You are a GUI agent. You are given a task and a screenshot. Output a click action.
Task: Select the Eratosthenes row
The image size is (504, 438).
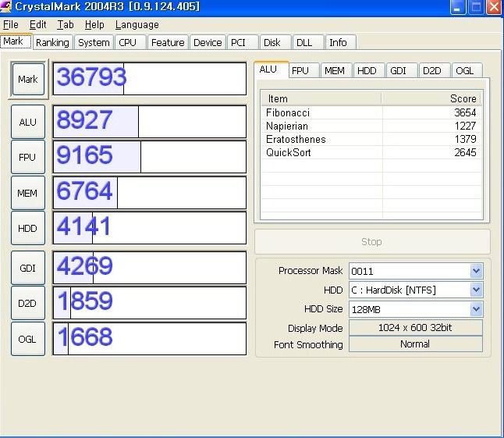point(371,139)
